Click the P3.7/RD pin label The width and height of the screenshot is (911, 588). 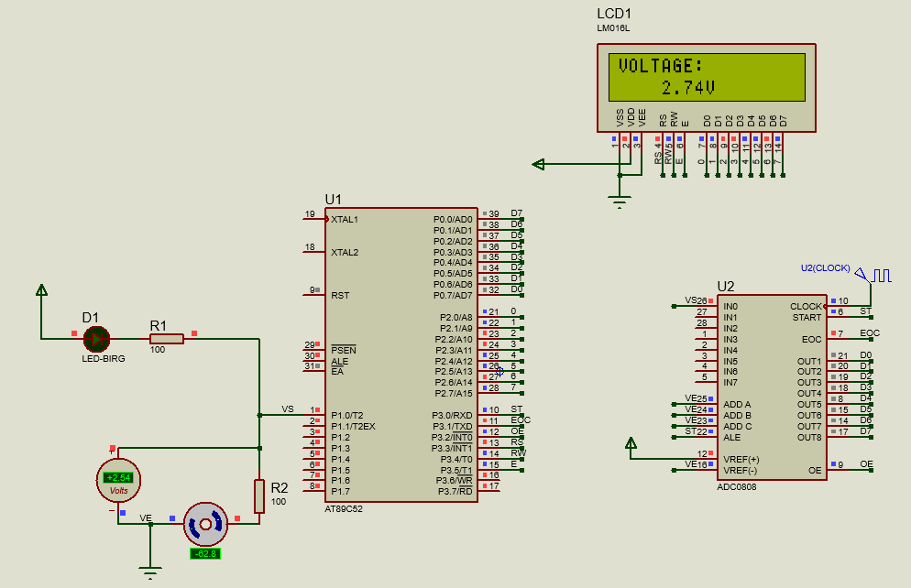click(455, 492)
